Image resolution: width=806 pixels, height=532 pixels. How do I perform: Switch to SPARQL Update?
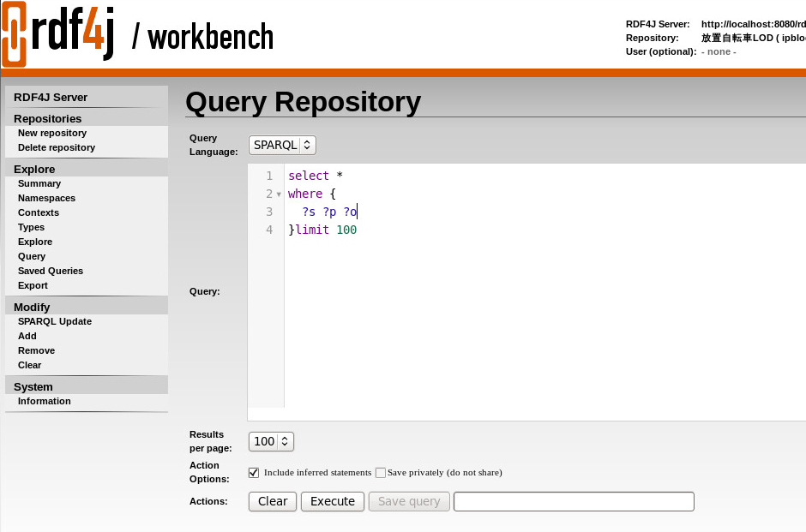pyautogui.click(x=55, y=321)
